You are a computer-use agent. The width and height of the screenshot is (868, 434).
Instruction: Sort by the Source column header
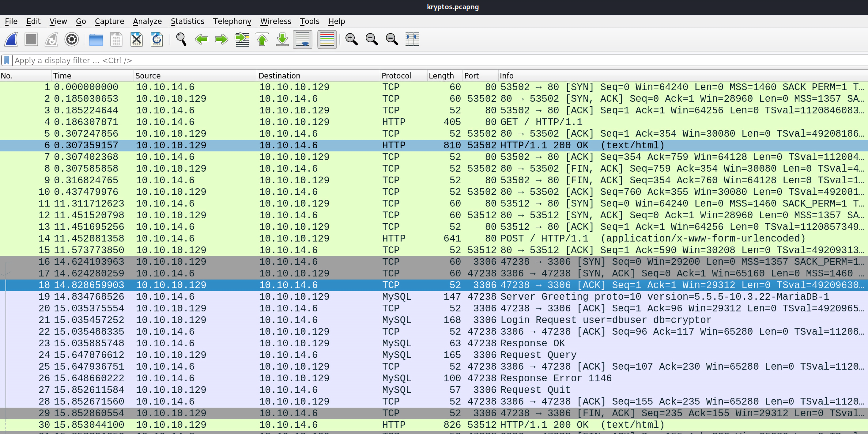[195, 75]
